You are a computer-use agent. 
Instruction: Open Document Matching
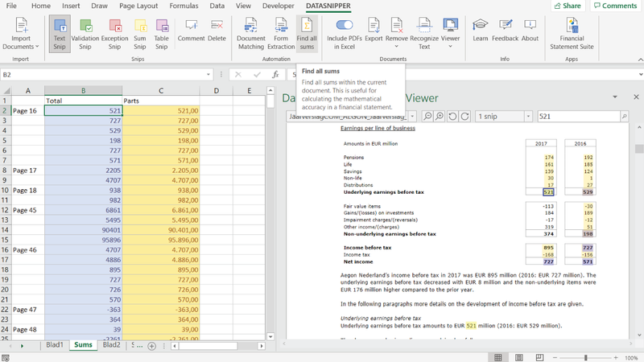coord(250,32)
